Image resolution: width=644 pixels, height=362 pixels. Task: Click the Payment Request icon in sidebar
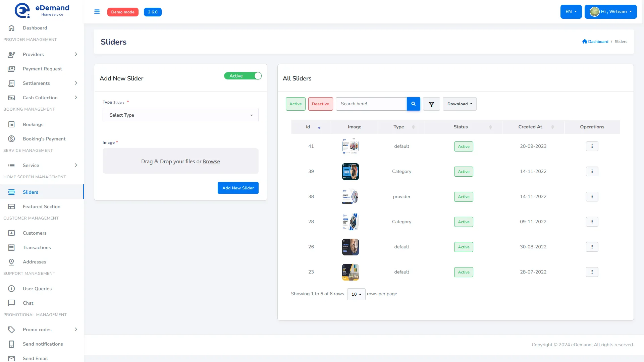pos(11,69)
